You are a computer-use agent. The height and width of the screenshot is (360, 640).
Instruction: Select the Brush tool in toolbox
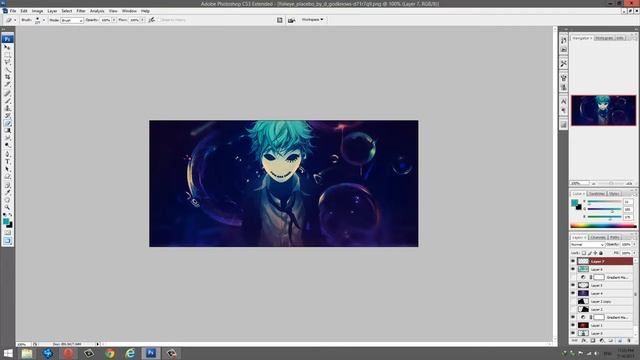(x=7, y=101)
